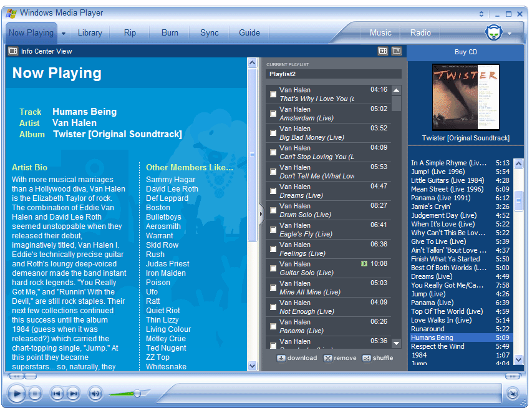Click the Twister album cover thumbnail
The image size is (532, 413).
coord(465,97)
